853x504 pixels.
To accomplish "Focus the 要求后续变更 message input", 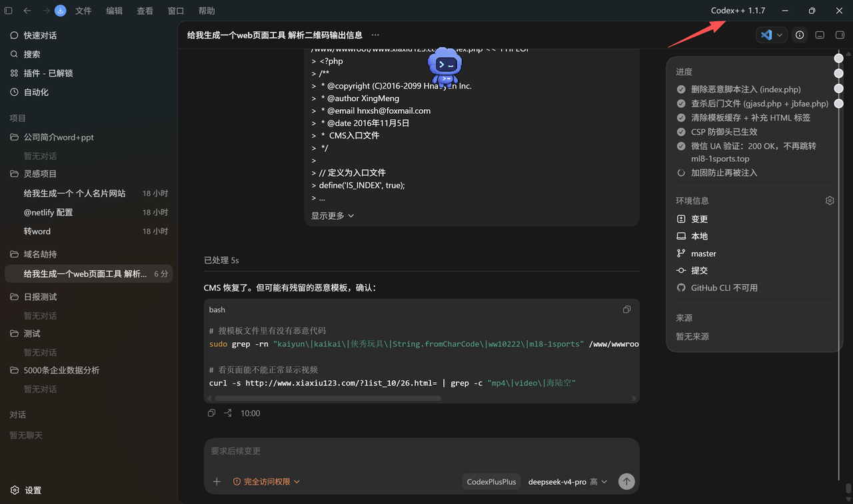I will (421, 451).
